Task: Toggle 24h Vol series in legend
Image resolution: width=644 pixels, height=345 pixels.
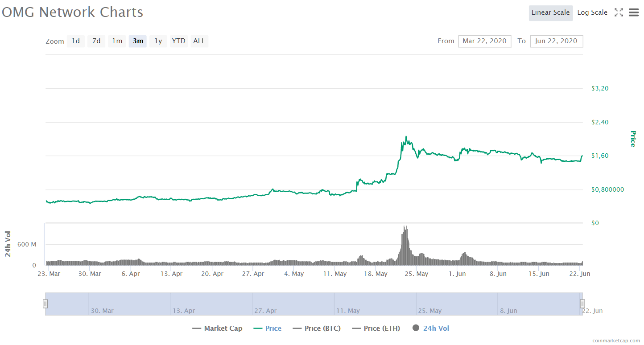Action: [x=431, y=329]
